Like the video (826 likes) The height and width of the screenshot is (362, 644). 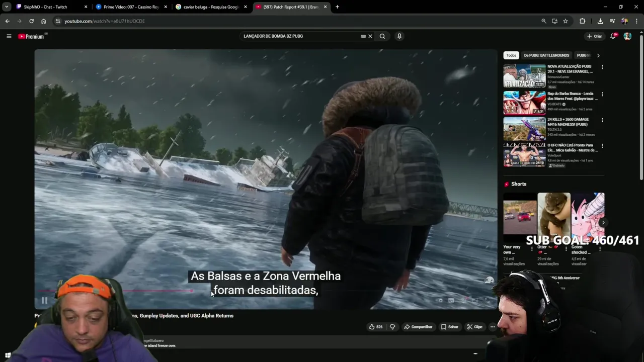(376, 327)
